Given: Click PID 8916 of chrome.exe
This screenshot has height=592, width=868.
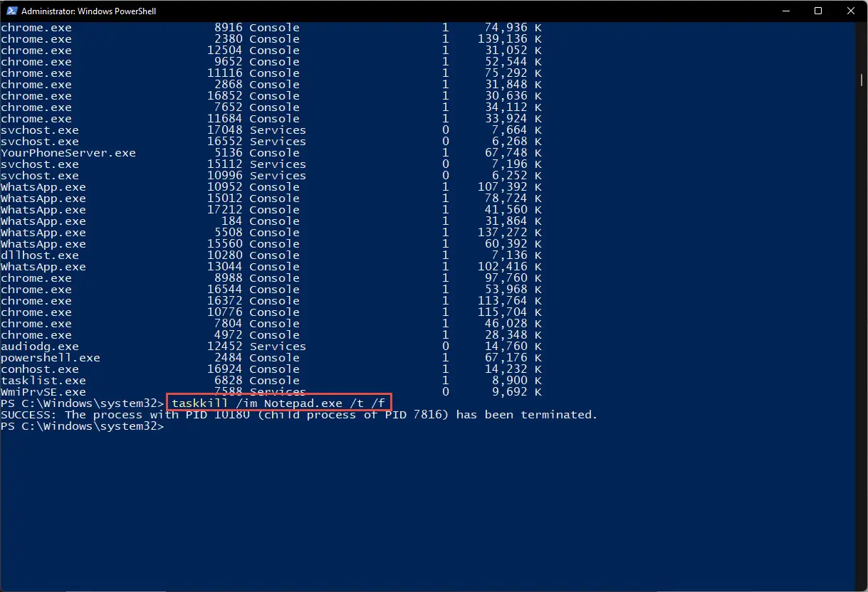Looking at the screenshot, I should (x=229, y=28).
